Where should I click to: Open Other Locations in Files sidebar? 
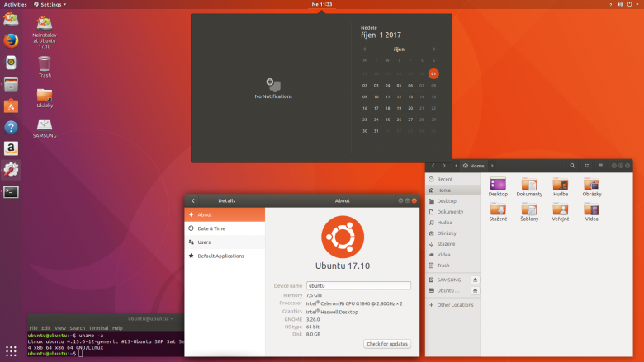coord(453,304)
